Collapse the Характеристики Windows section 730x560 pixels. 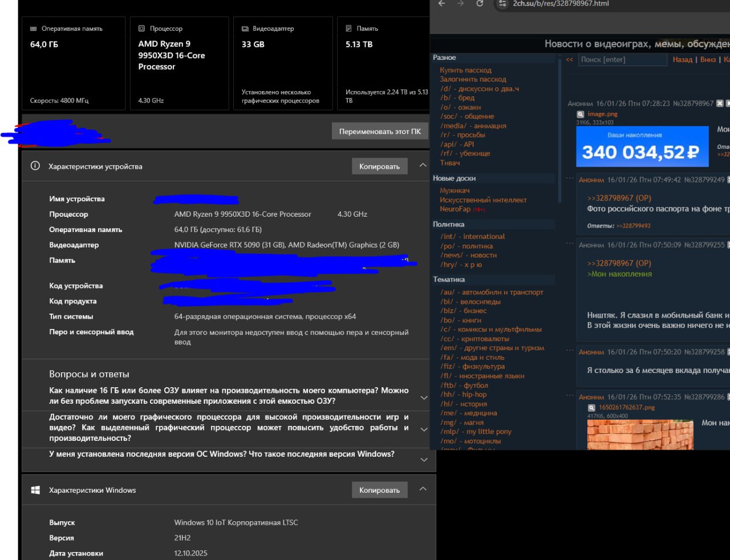point(423,489)
